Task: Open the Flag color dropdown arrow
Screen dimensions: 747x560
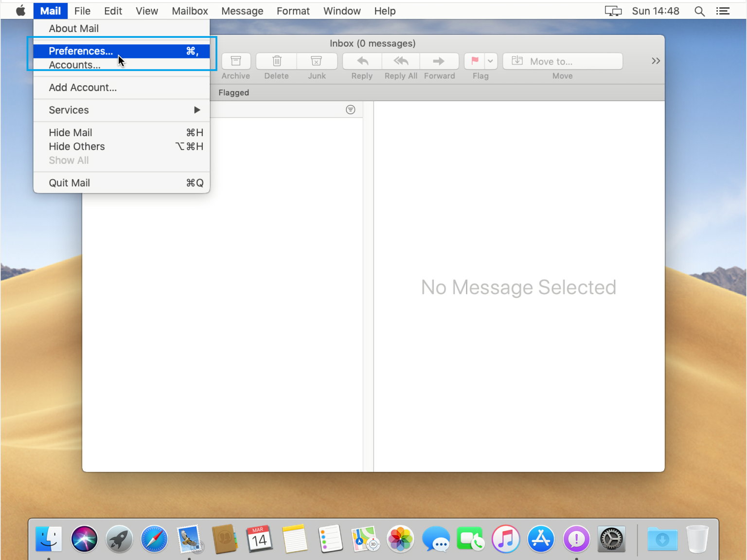Action: pos(490,61)
